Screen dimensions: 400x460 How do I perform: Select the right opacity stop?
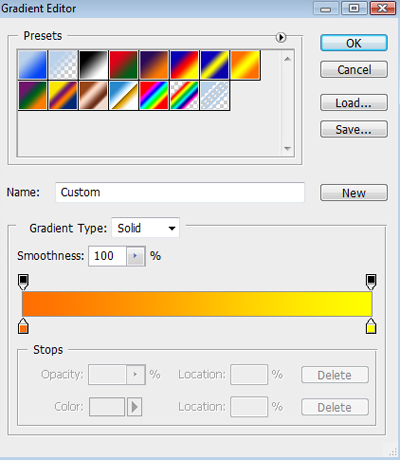click(371, 282)
